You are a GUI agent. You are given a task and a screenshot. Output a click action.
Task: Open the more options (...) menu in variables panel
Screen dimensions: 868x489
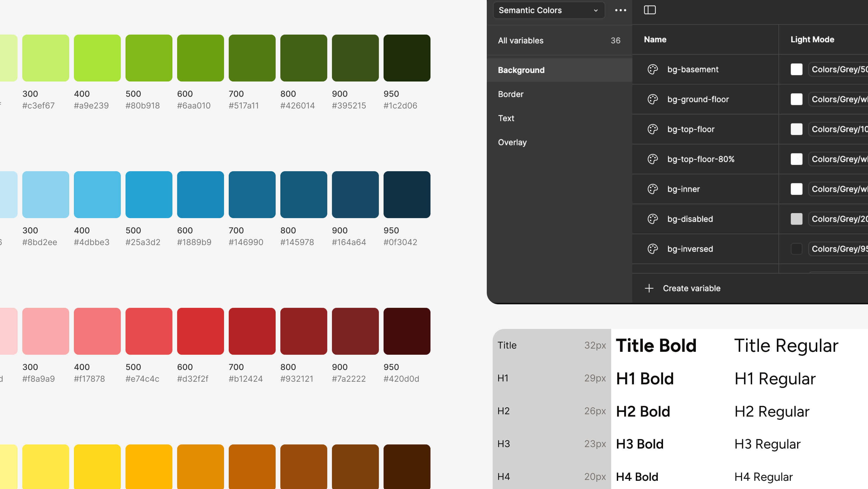point(620,10)
